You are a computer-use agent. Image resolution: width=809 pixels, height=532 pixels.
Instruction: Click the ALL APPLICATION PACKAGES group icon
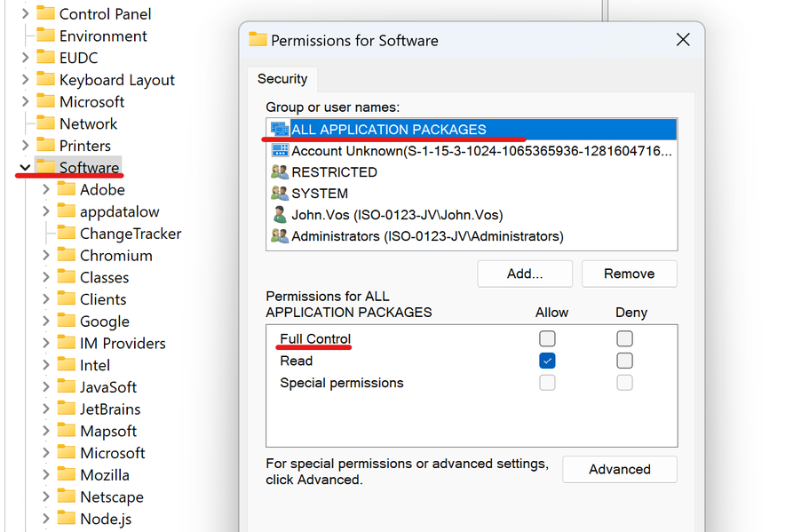click(x=280, y=130)
